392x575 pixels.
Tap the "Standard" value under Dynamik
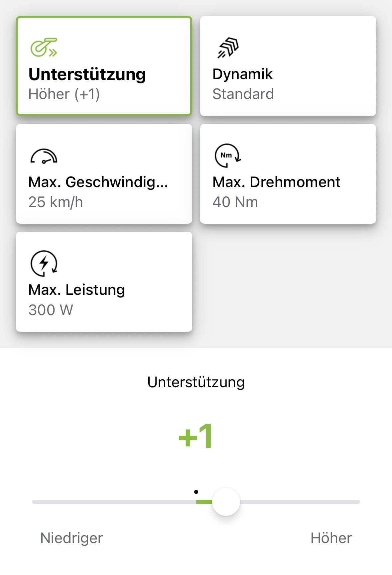243,94
